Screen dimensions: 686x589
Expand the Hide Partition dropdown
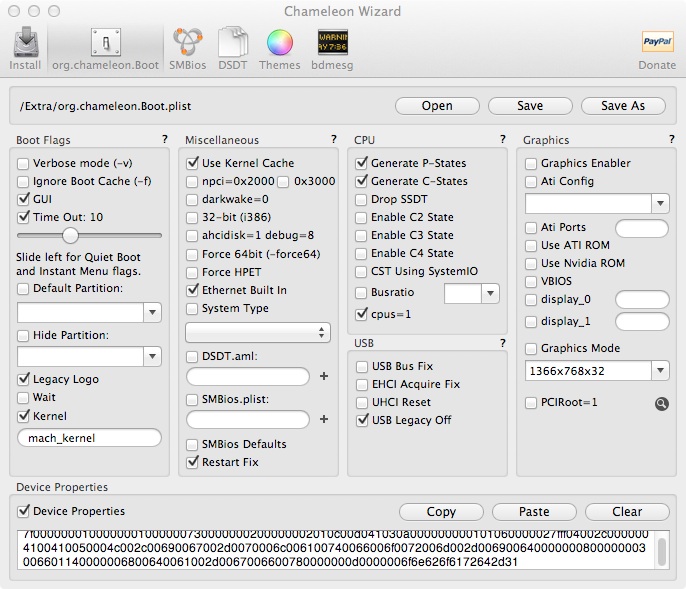(x=152, y=356)
